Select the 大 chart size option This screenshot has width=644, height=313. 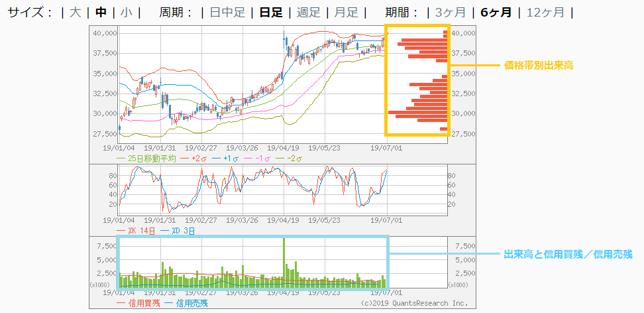[x=76, y=13]
